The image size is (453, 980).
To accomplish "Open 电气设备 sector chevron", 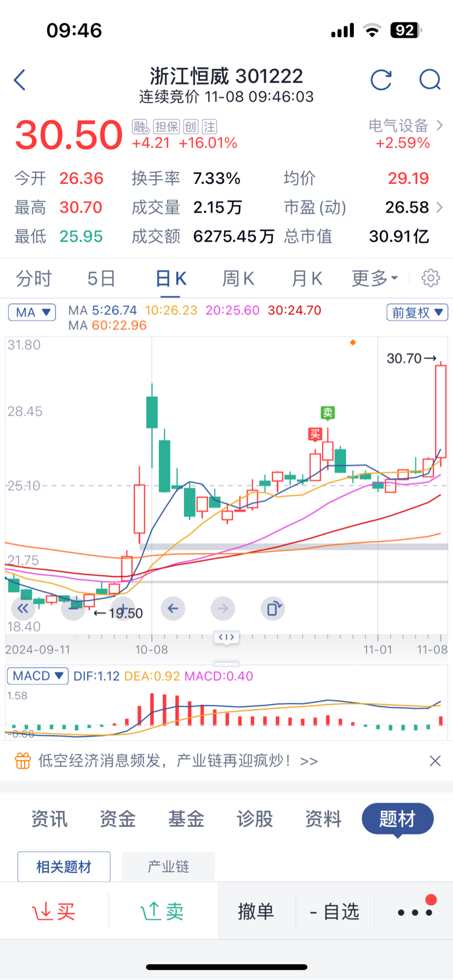I will pyautogui.click(x=439, y=125).
